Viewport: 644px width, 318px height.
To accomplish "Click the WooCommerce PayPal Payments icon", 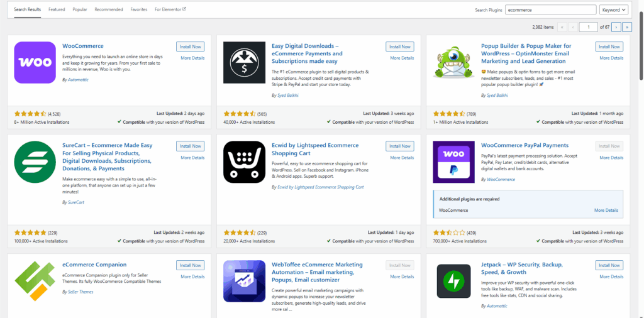I will pyautogui.click(x=454, y=162).
